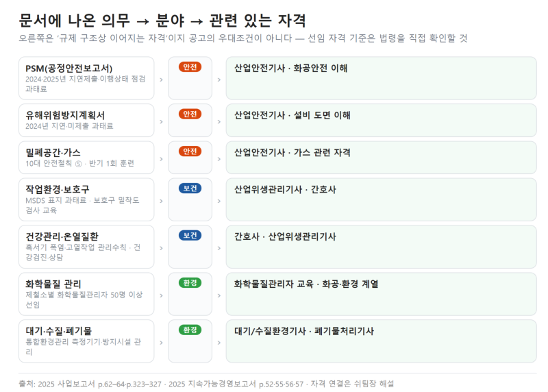
Task: Click the subtitle starting '오른쪽은 규제 구조상 이어지는 자격'
Action: (243, 38)
